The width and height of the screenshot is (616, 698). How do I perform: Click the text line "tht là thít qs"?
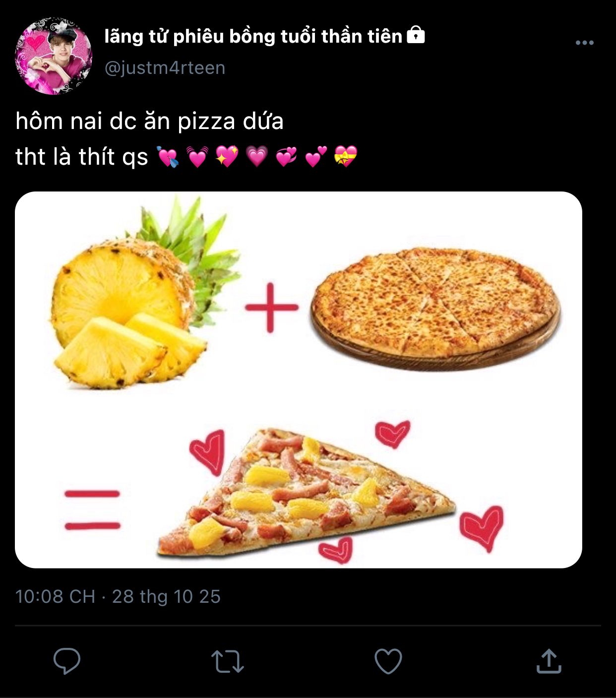pyautogui.click(x=82, y=157)
